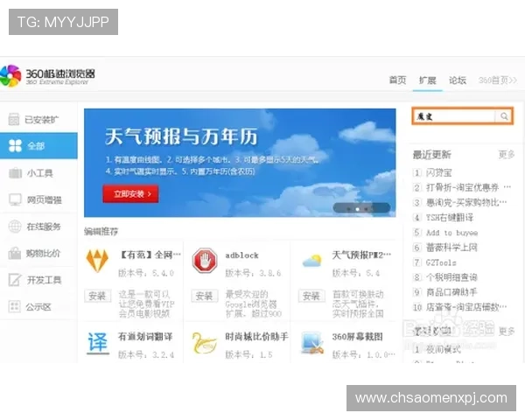This screenshot has width=525, height=420.
Task: Open G2Tools list item
Action: point(441,262)
